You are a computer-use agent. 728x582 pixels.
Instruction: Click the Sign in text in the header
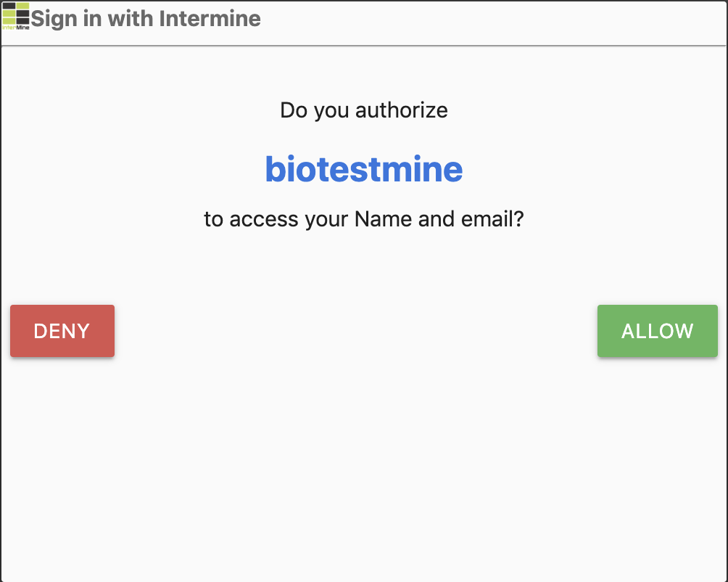tap(67, 20)
